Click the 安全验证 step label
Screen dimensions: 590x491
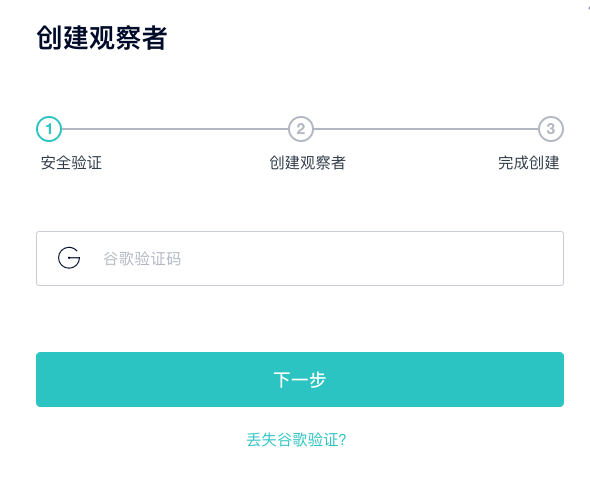(x=71, y=163)
